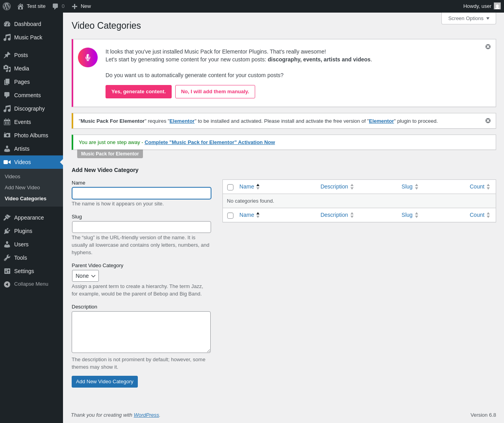
Task: Click the 'No categories found.' text
Action: (x=250, y=201)
